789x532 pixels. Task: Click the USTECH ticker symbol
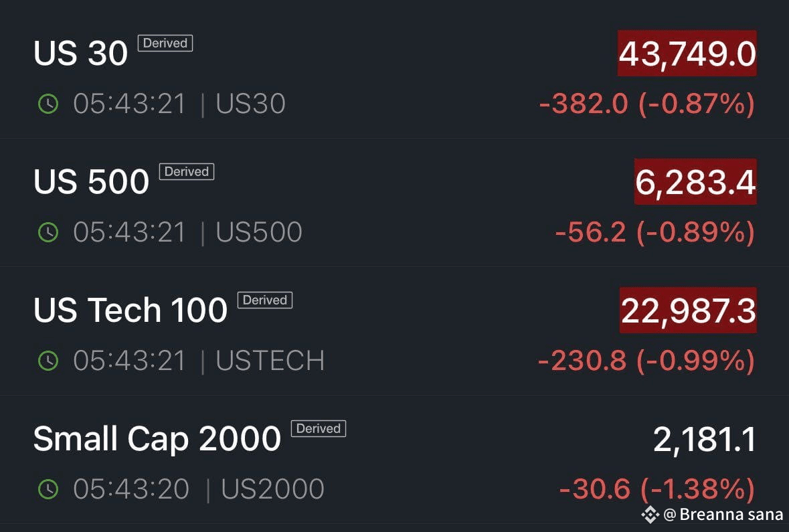(270, 361)
